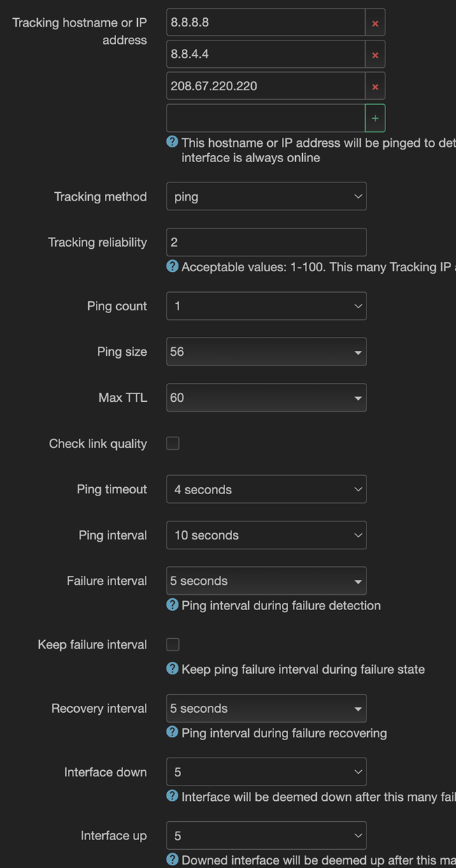Click help icon beside tracking hostname description
The width and height of the screenshot is (456, 868).
pos(172,142)
